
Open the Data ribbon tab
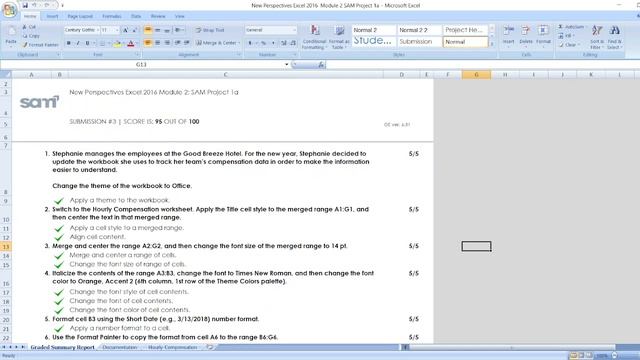tap(136, 16)
